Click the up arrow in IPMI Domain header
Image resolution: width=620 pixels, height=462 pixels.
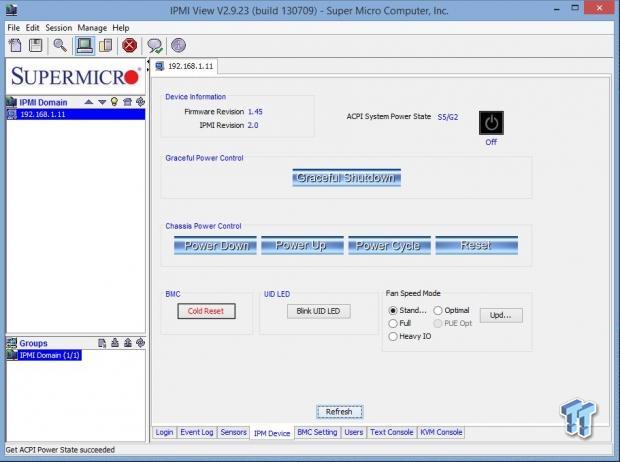pos(89,102)
